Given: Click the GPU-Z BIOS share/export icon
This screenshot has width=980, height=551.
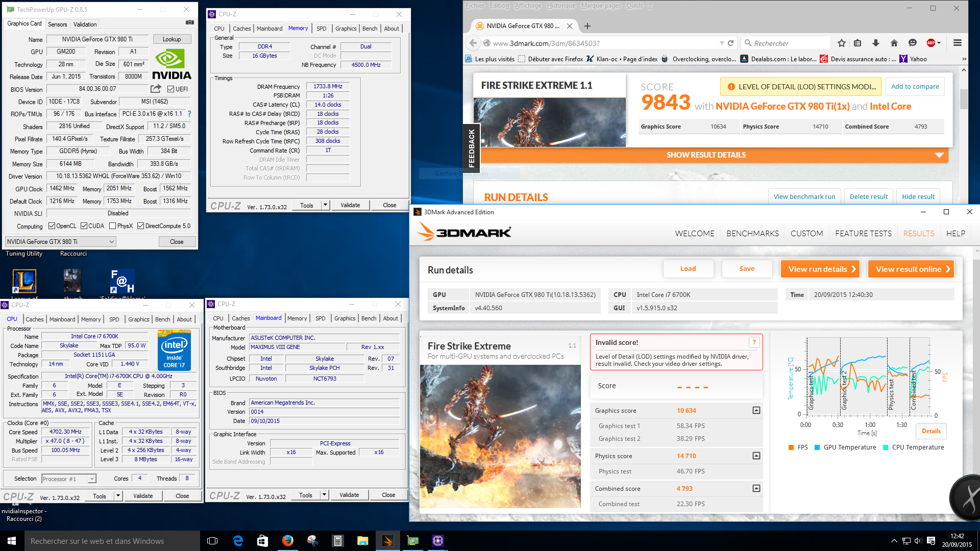Looking at the screenshot, I should click(156, 89).
